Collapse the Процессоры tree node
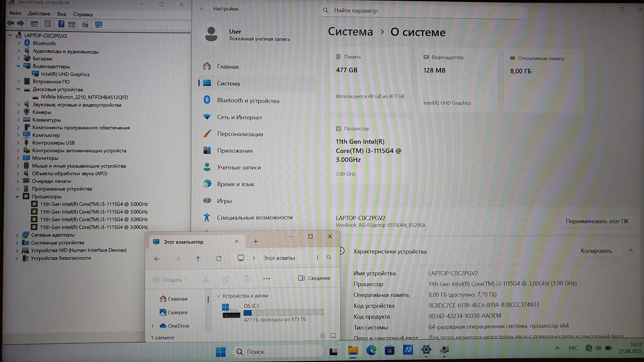This screenshot has width=644, height=362. [18, 196]
